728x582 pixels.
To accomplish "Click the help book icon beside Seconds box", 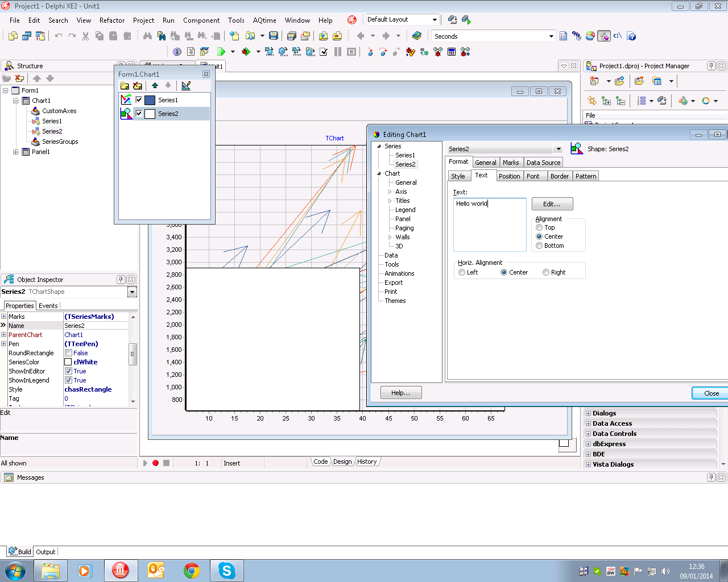I will pyautogui.click(x=417, y=36).
